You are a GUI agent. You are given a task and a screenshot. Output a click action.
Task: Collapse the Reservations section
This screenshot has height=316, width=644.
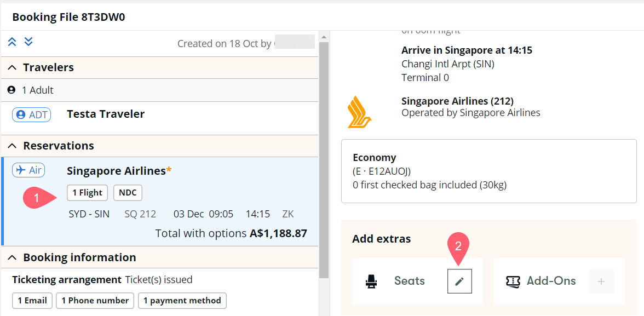[12, 146]
